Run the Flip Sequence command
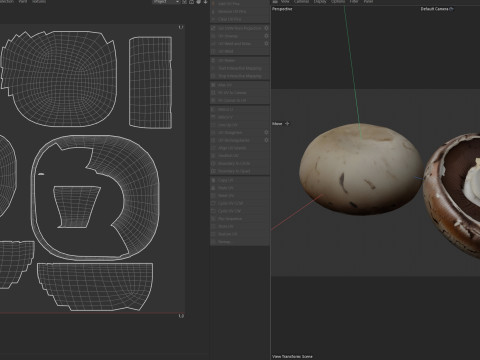The width and height of the screenshot is (480, 360). 240,219
